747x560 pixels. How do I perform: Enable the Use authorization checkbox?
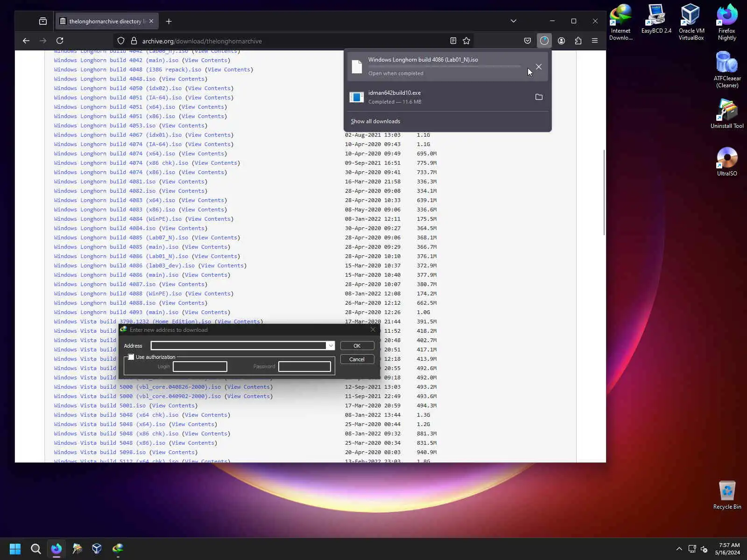(131, 357)
